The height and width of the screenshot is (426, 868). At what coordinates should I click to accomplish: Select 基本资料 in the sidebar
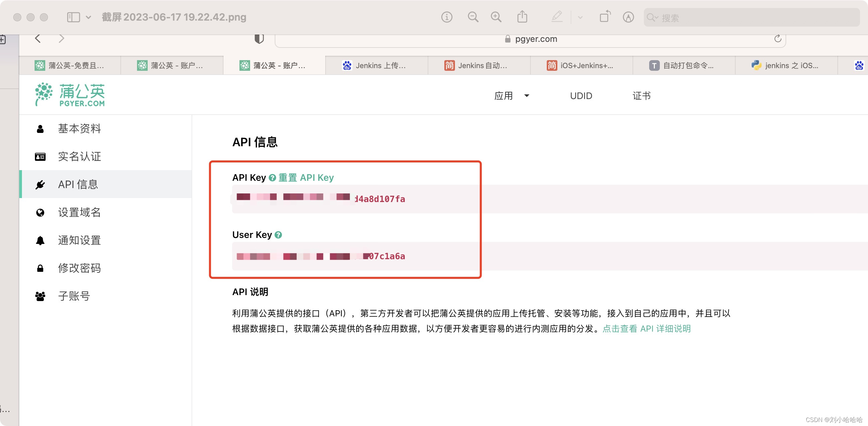(106, 128)
